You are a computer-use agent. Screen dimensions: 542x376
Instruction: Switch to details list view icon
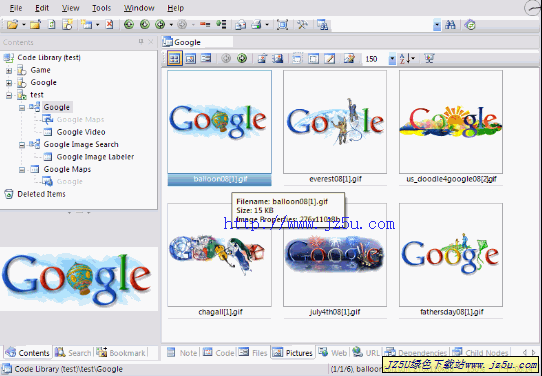[206, 58]
